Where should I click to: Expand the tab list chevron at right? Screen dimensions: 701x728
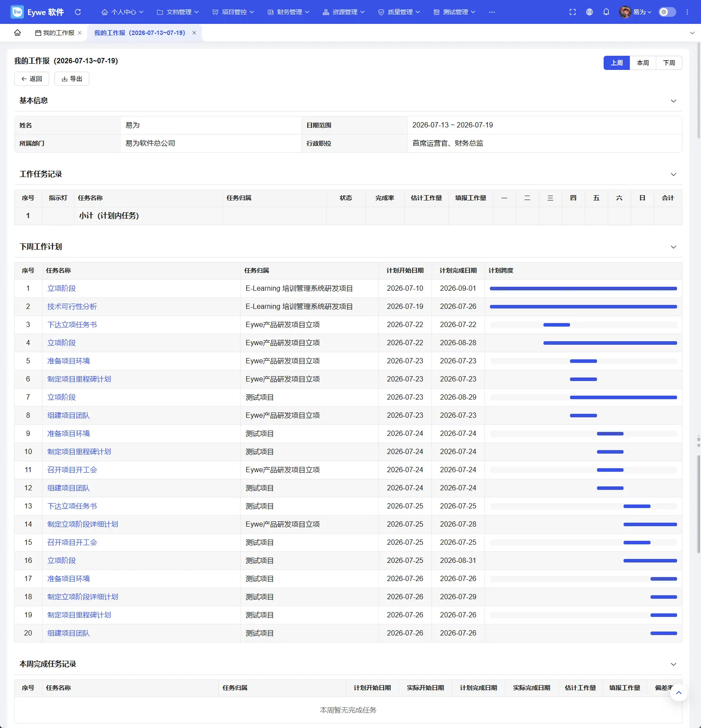(692, 33)
